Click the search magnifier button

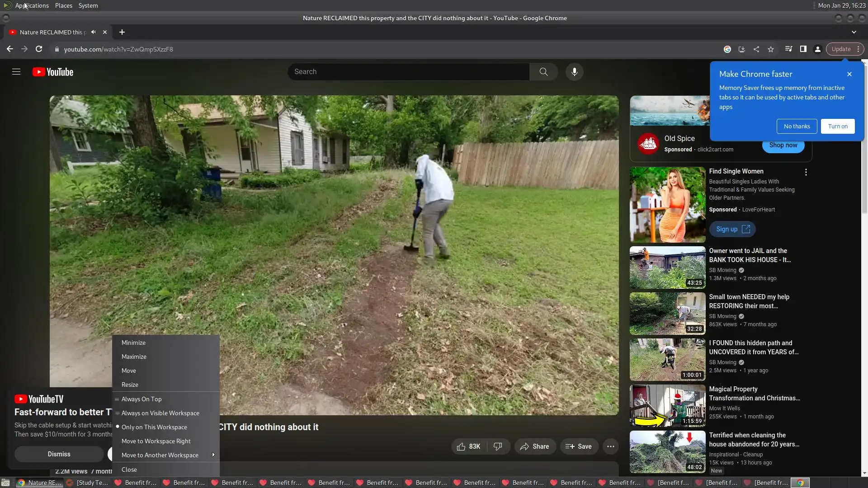pyautogui.click(x=543, y=72)
